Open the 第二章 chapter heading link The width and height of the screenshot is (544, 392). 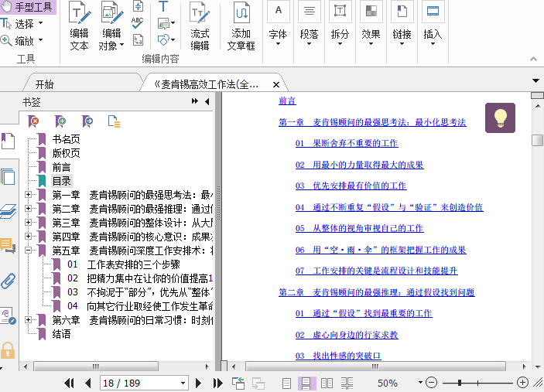pyautogui.click(x=376, y=292)
